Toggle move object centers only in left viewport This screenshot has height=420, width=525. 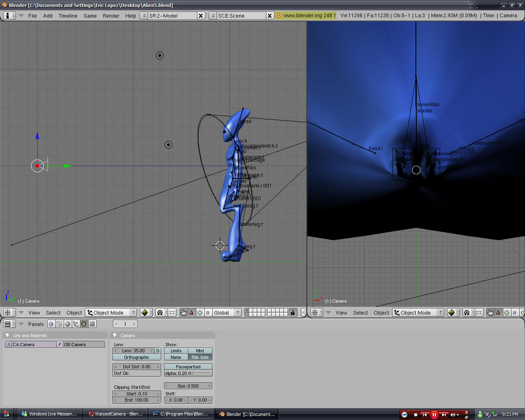pyautogui.click(x=172, y=312)
